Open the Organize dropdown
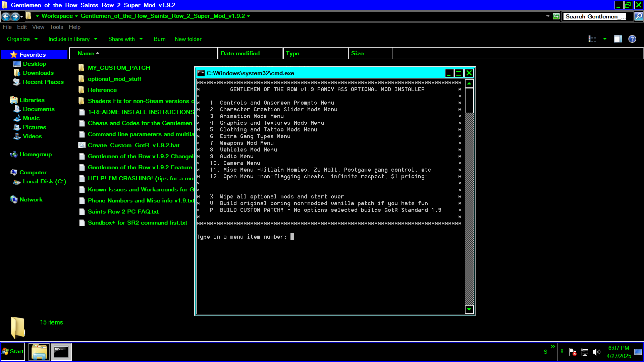 tap(22, 39)
